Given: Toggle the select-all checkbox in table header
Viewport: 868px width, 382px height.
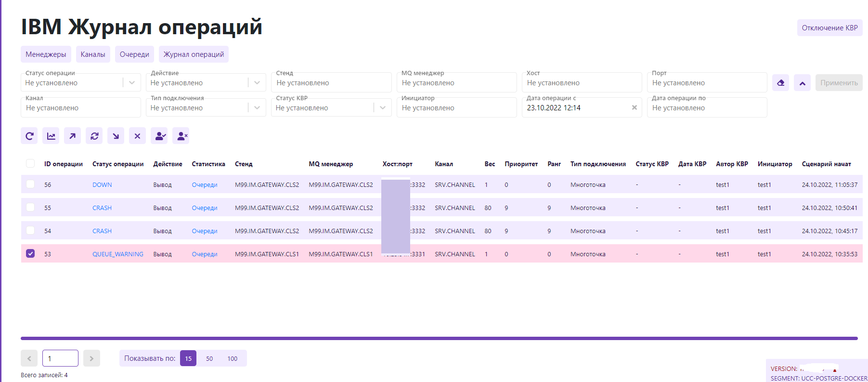Looking at the screenshot, I should (x=30, y=163).
